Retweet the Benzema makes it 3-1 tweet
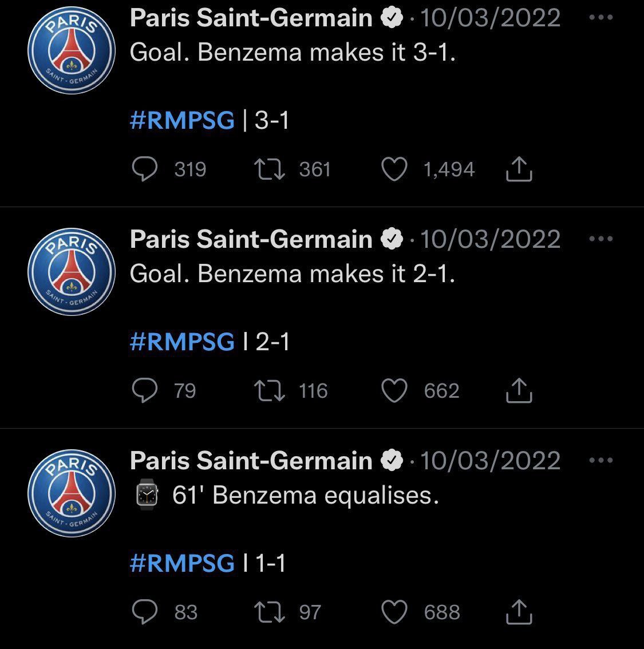The width and height of the screenshot is (644, 649). (x=270, y=169)
